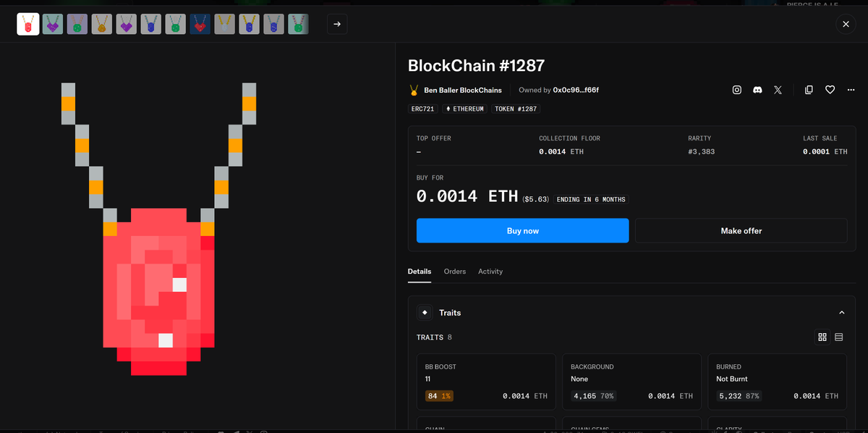The width and height of the screenshot is (868, 433).
Task: Open the X (Twitter) link icon
Action: [x=778, y=90]
